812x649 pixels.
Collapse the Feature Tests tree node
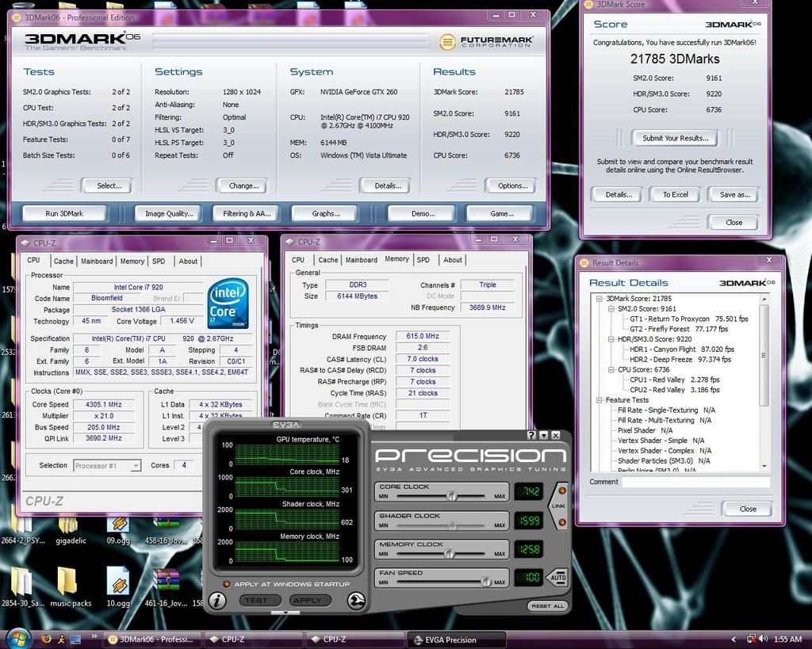pos(599,400)
